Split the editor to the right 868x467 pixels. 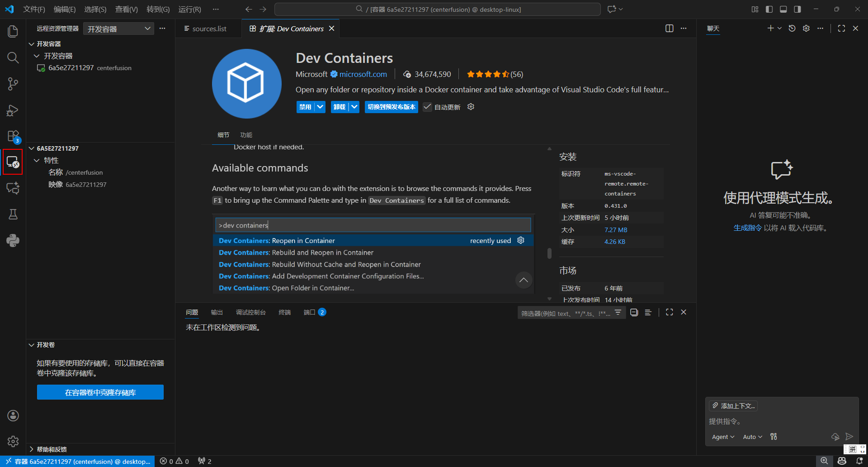tap(670, 29)
